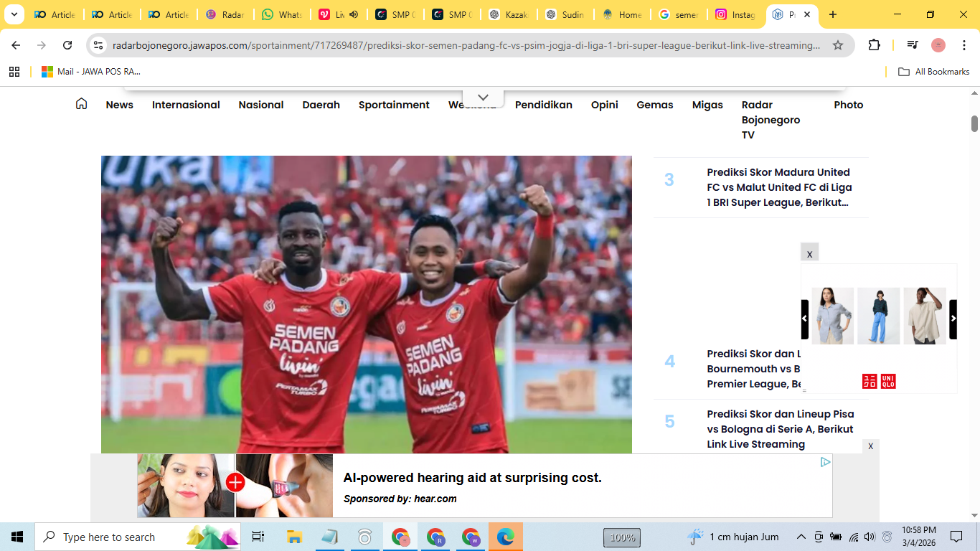Open File Explorer from the taskbar
The height and width of the screenshot is (551, 980).
[293, 537]
